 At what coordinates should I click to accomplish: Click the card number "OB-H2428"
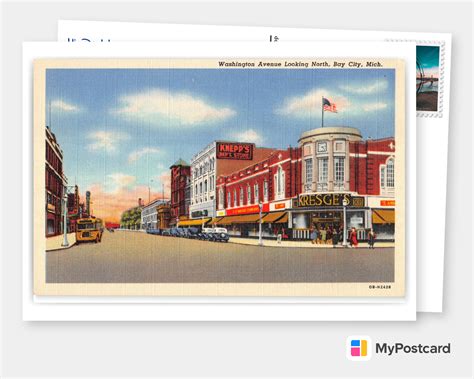click(380, 287)
